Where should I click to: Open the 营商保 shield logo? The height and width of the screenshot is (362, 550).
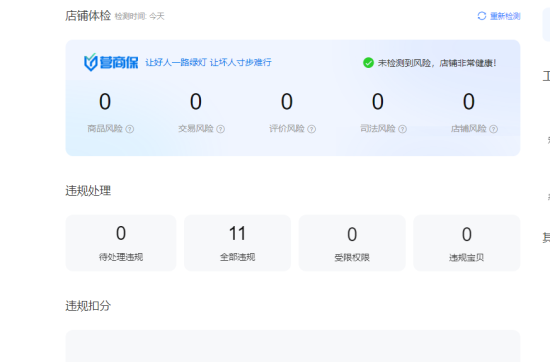(111, 62)
